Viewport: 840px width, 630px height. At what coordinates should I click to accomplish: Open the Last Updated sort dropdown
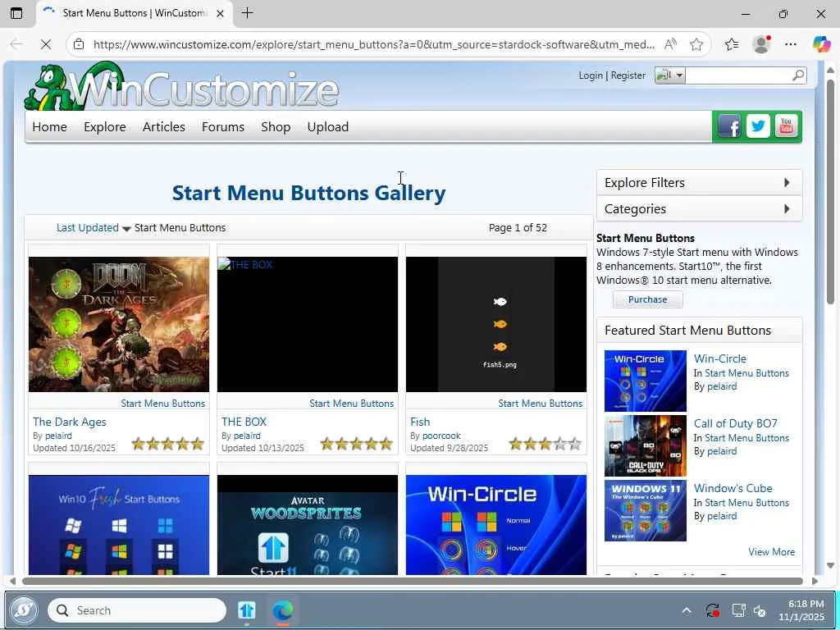coord(94,228)
